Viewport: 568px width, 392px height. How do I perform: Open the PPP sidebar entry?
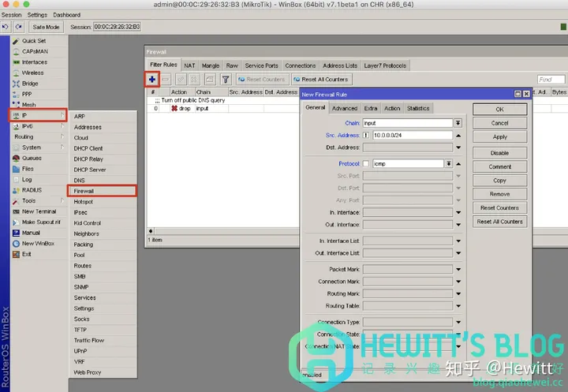27,94
